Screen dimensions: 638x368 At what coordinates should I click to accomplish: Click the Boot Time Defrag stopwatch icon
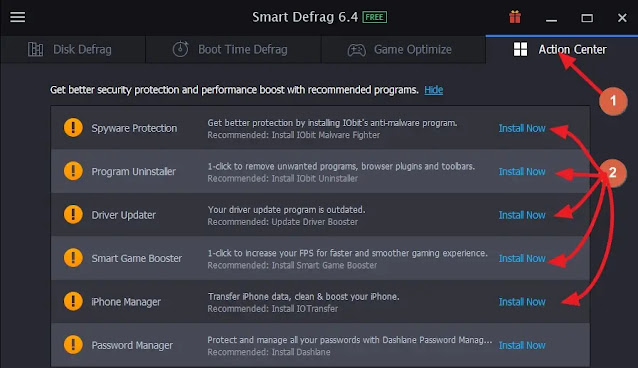(181, 49)
